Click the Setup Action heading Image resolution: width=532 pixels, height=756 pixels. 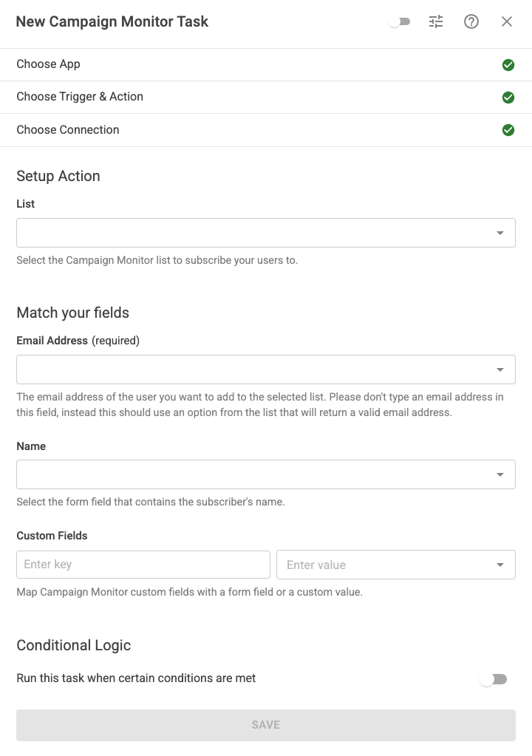58,176
